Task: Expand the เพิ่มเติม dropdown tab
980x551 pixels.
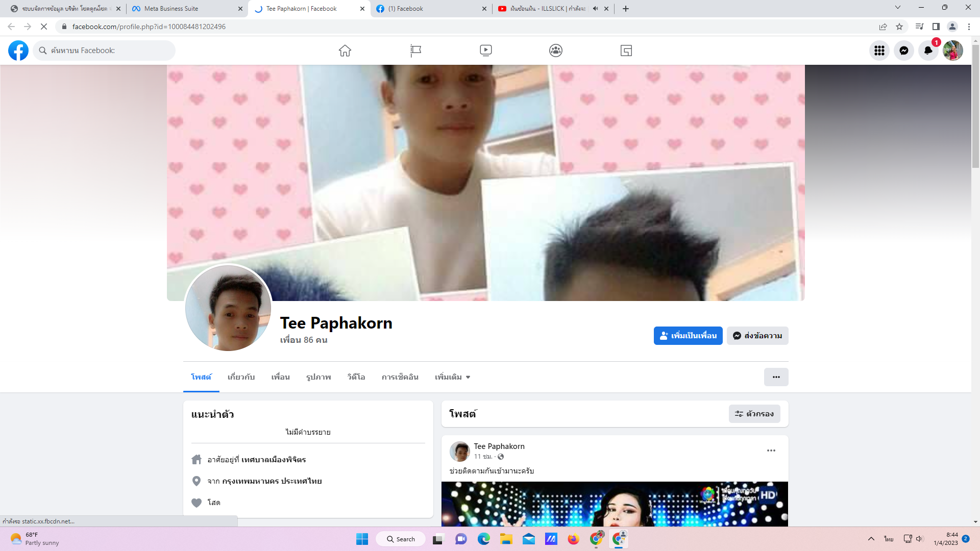Action: (x=452, y=377)
